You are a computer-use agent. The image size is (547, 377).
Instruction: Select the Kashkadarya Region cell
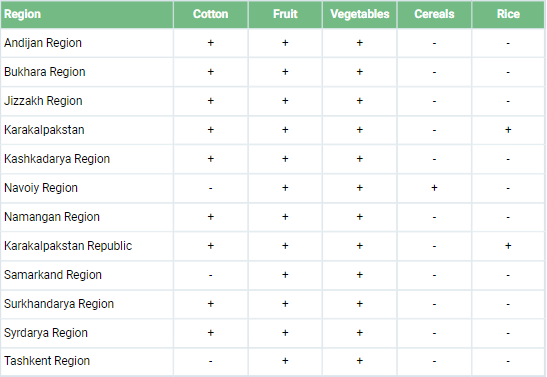(87, 159)
